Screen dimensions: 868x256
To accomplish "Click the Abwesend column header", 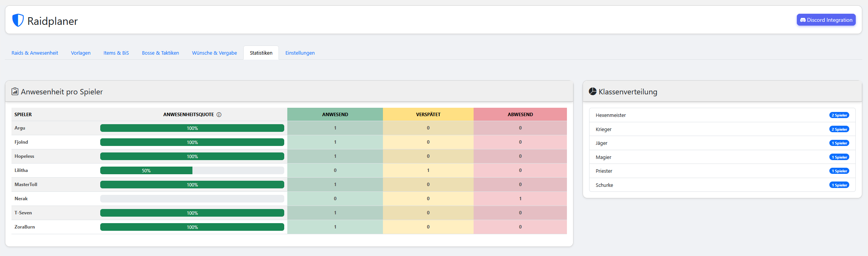I will click(x=520, y=115).
